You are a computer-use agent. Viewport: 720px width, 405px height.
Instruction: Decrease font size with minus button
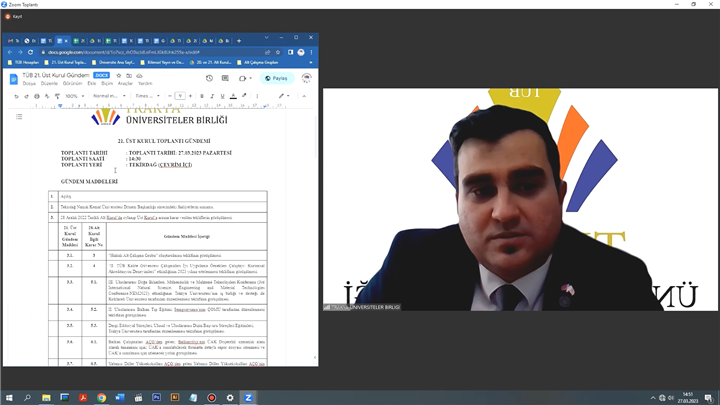coord(170,96)
